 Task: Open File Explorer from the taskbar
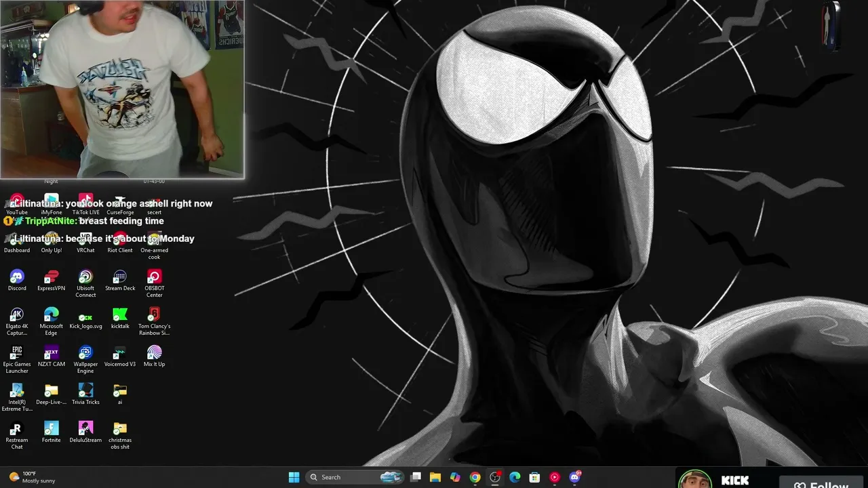435,477
